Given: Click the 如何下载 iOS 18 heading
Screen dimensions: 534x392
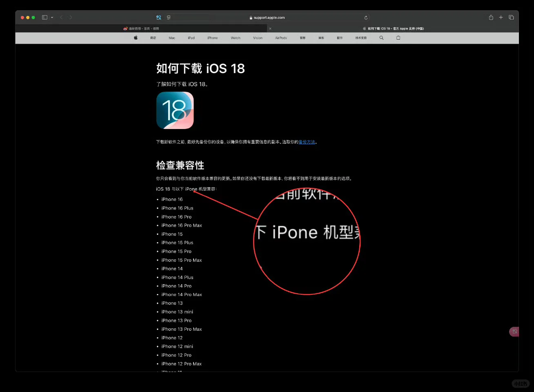Looking at the screenshot, I should point(200,68).
